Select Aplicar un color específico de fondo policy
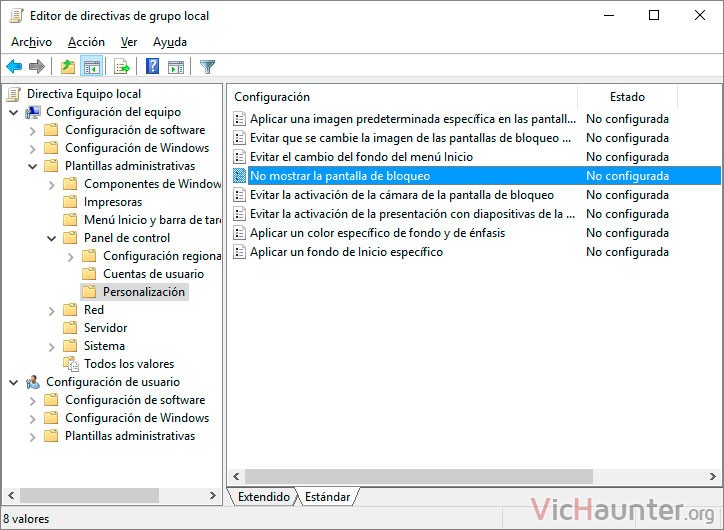Image resolution: width=724 pixels, height=530 pixels. (x=377, y=233)
